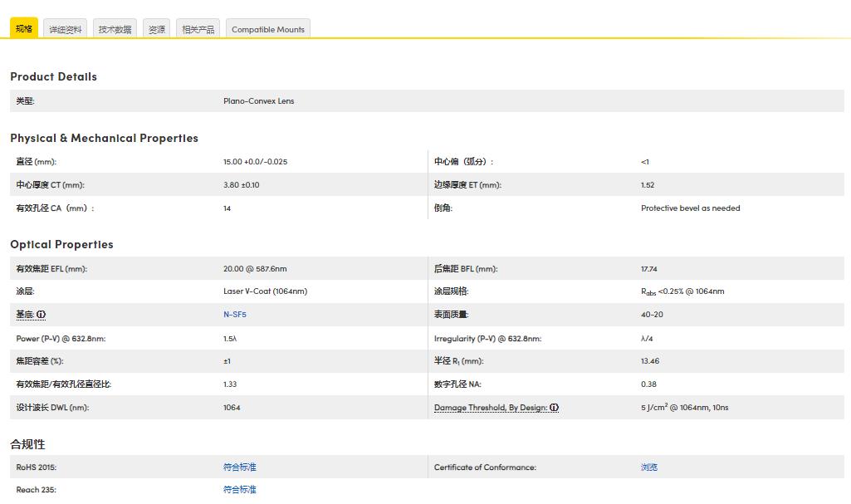Select the 规格 tab
The width and height of the screenshot is (851, 504).
click(x=24, y=29)
